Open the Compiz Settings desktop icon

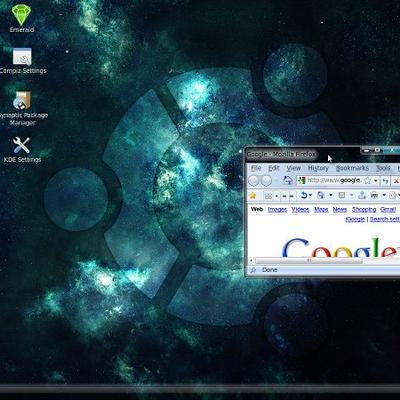point(22,61)
